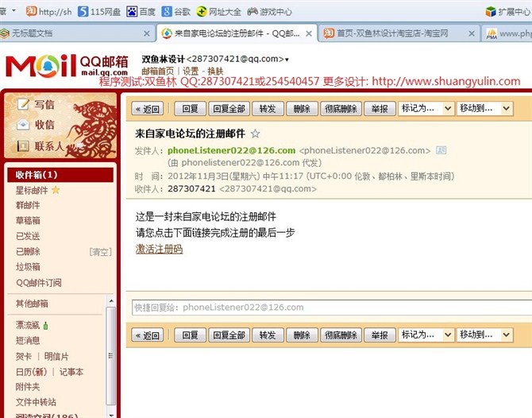Click the sender contact card icon

[x=441, y=149]
